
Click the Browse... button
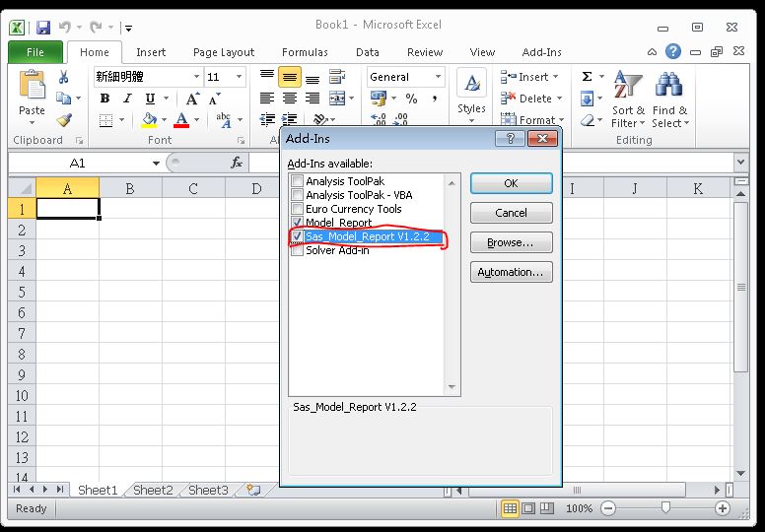point(512,242)
